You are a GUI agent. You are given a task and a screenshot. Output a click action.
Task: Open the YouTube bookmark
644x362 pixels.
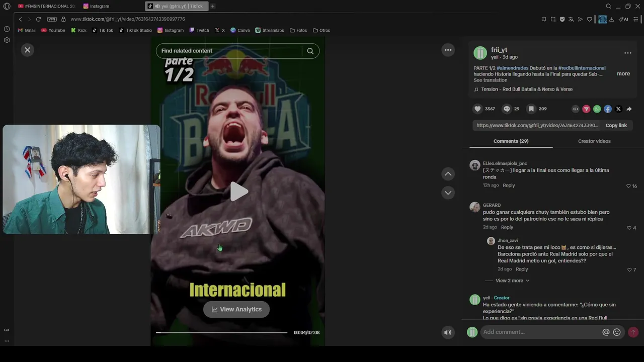tap(53, 30)
